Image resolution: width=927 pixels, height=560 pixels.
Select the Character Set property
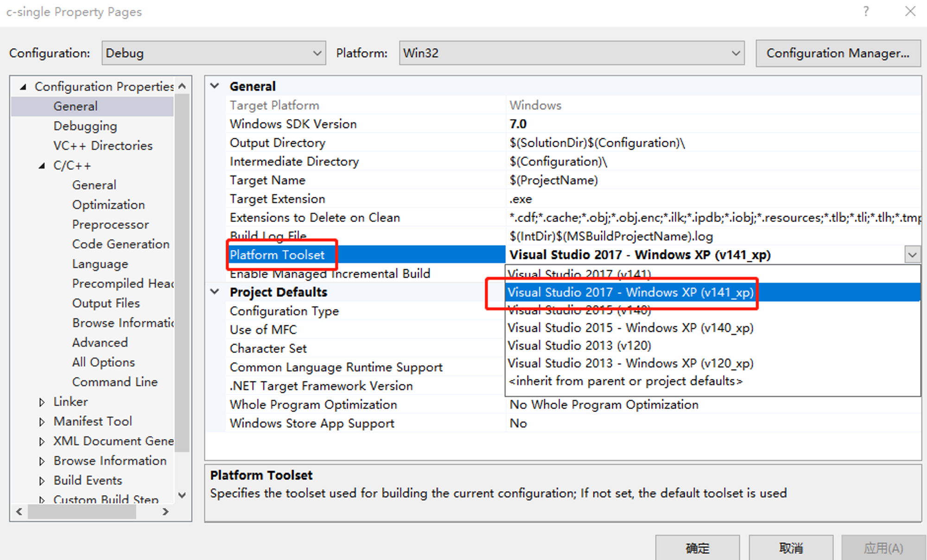[x=365, y=348]
